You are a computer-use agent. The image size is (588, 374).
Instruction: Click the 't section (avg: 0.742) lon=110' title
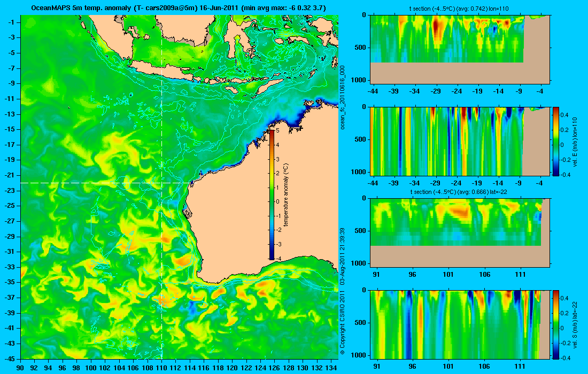pos(459,9)
